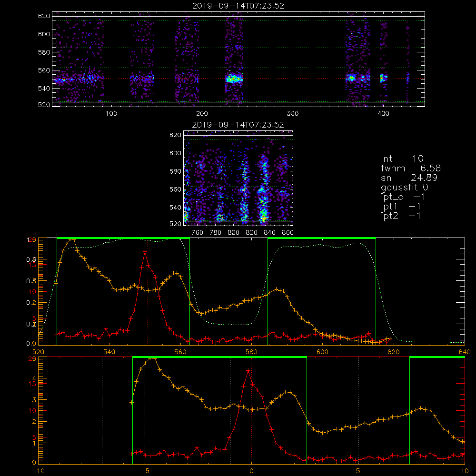Viewport: 476px width, 476px height.
Task: Select the 'Int 10' readout
Action: 402,159
